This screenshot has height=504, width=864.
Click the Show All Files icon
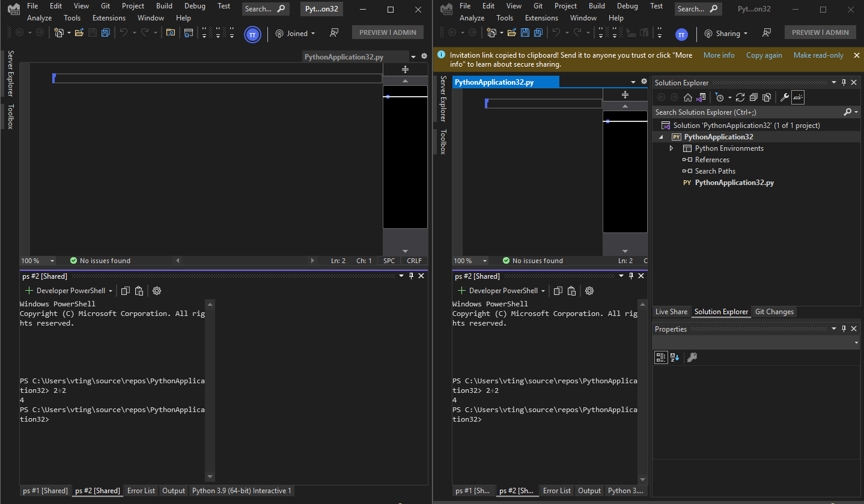click(766, 97)
